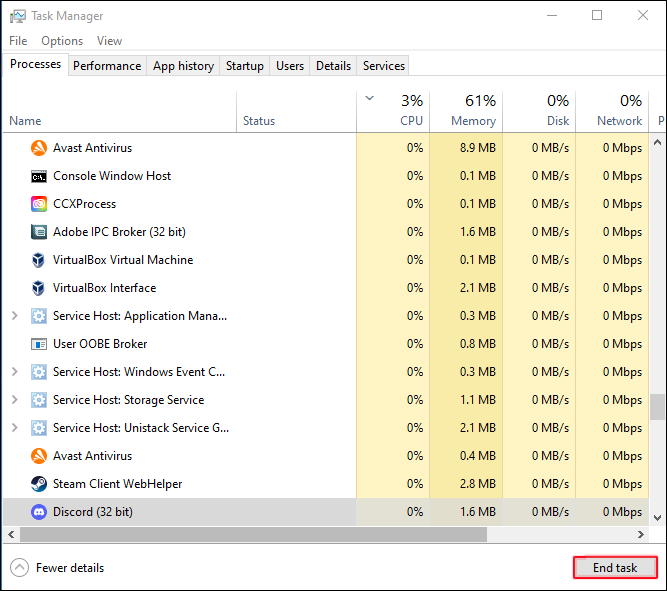Click the VirtualBox Interface icon
This screenshot has width=667, height=591.
[x=39, y=288]
